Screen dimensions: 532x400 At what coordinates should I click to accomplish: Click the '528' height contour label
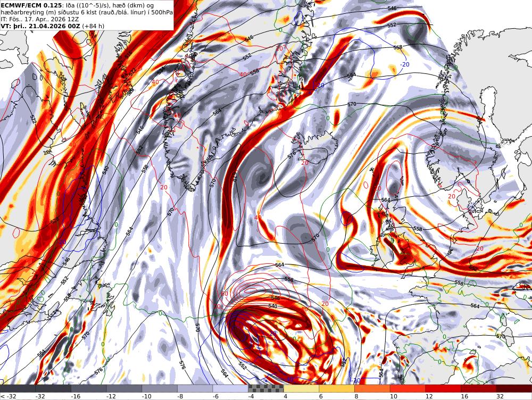55,220
